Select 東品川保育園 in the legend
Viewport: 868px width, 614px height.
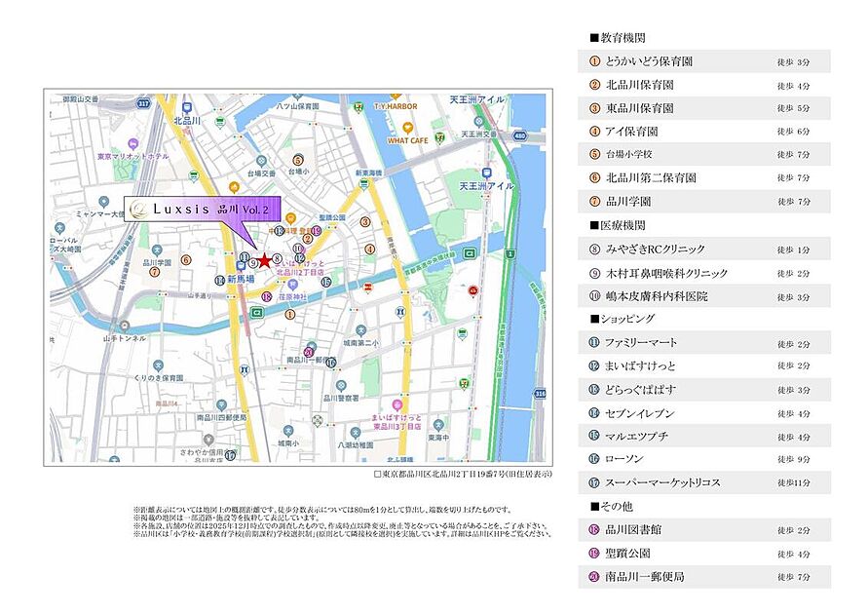click(x=640, y=108)
